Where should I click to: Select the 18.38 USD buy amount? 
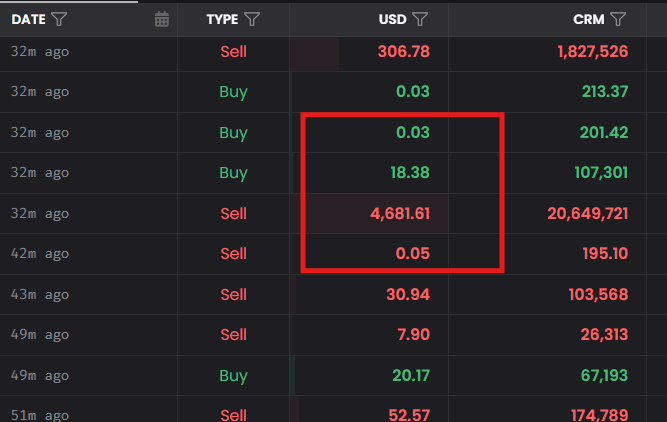[410, 173]
